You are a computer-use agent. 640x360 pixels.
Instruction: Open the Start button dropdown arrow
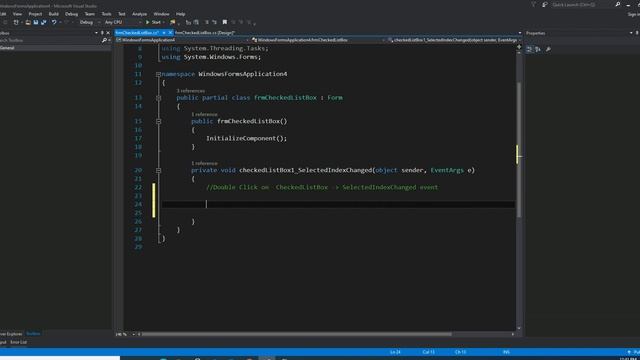tap(164, 22)
